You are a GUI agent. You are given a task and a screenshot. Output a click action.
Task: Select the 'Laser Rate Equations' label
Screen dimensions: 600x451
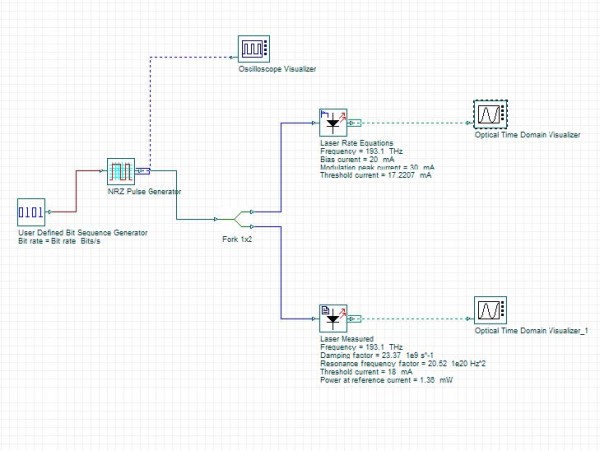click(357, 143)
